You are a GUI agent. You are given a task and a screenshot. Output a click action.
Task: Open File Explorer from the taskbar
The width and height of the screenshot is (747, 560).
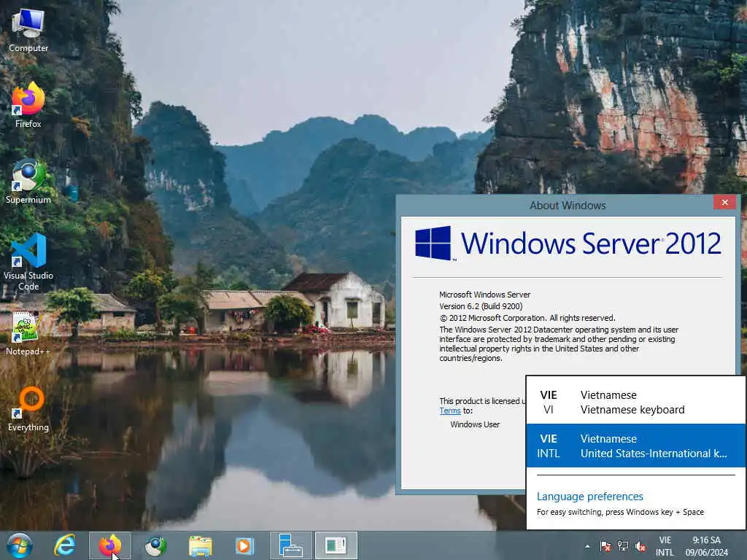coord(201,545)
